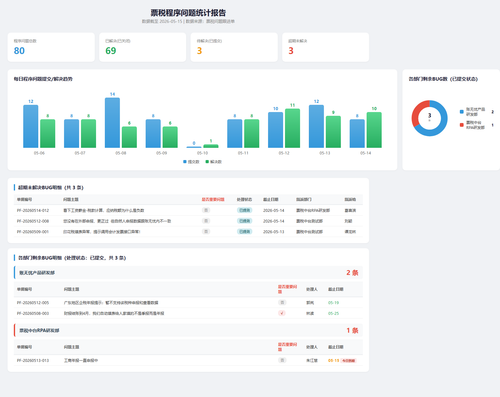Click the blue bar above 05-07
Screen dimensions: 500x397
tap(71, 133)
